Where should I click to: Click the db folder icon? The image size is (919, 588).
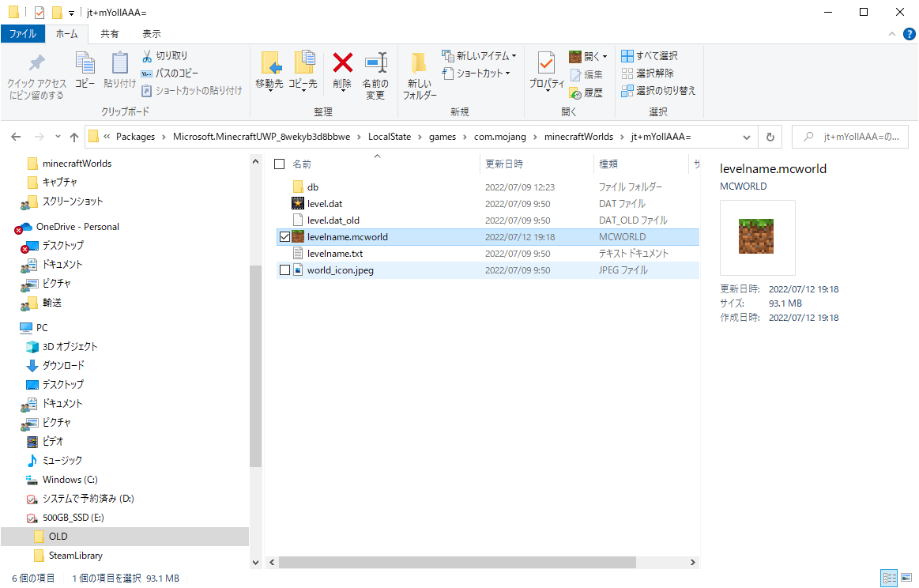(x=298, y=187)
